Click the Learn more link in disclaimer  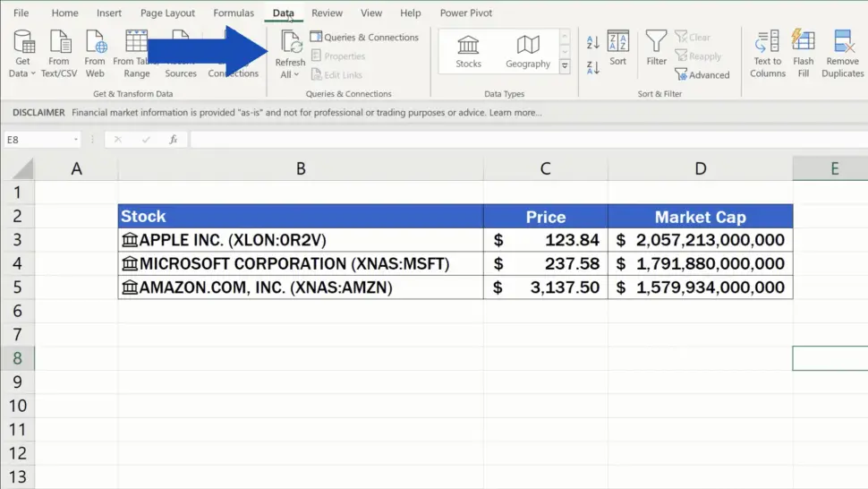tap(515, 113)
